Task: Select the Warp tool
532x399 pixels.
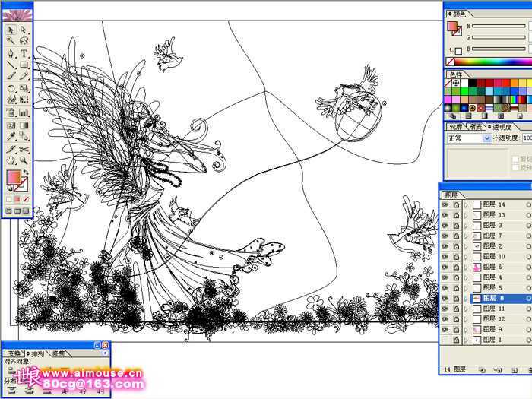Action: (x=11, y=100)
